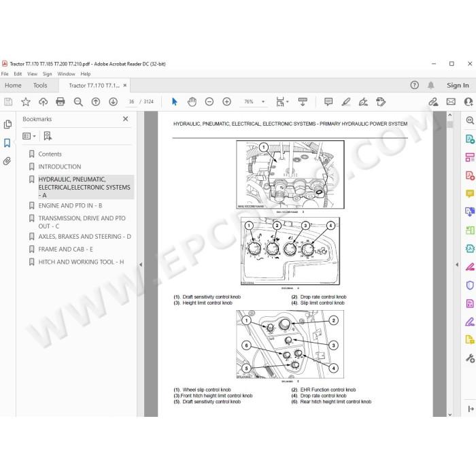Collapse the left navigation pane arrow

141,265
